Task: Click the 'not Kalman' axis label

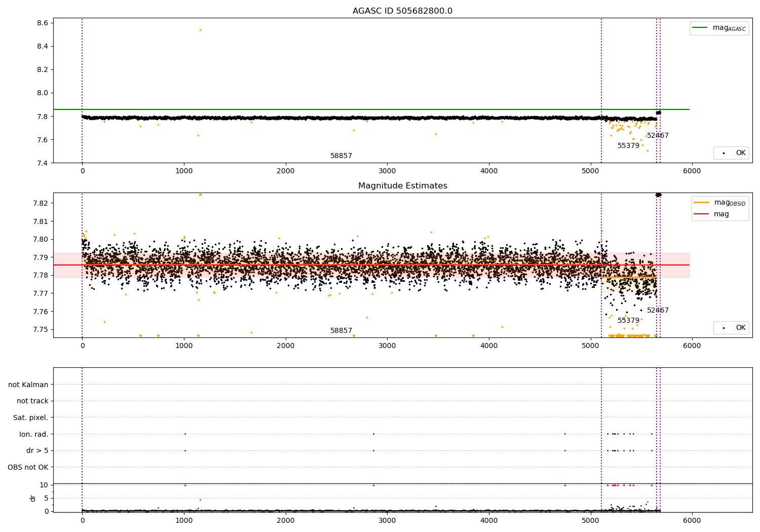Action: [28, 385]
